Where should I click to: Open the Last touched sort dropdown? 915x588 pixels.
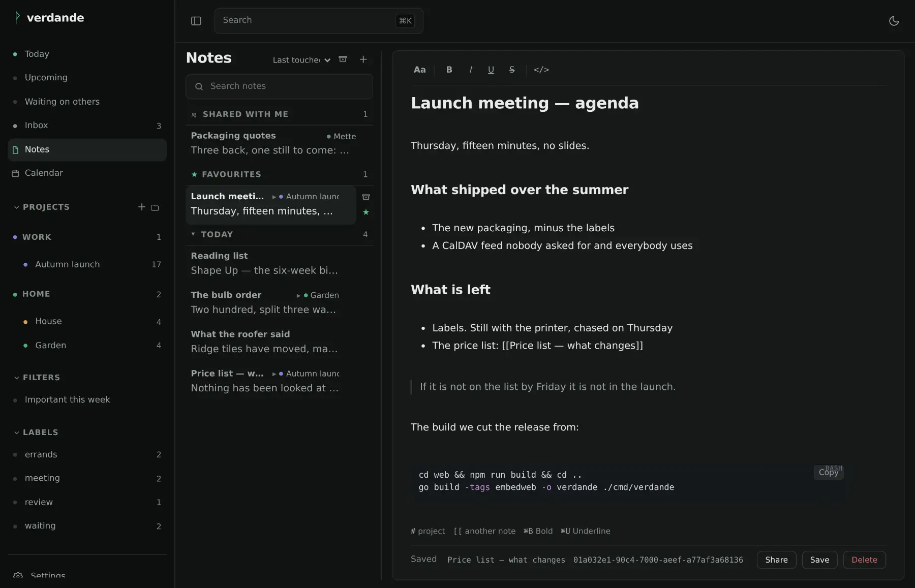click(301, 60)
